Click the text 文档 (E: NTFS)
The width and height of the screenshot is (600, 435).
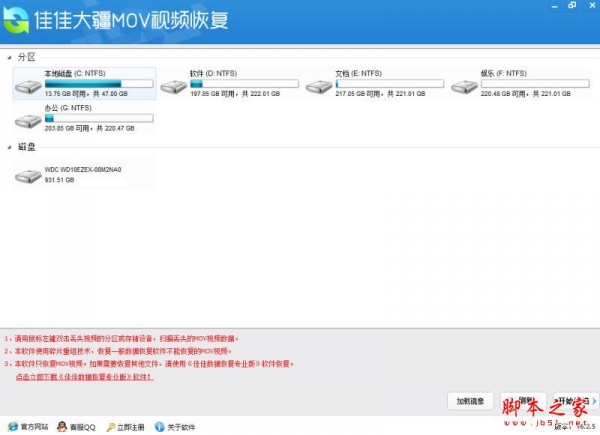(x=359, y=73)
